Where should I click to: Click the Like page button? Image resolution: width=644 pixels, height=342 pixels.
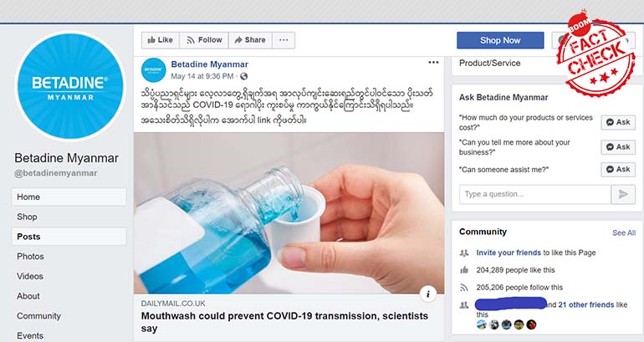pos(161,40)
